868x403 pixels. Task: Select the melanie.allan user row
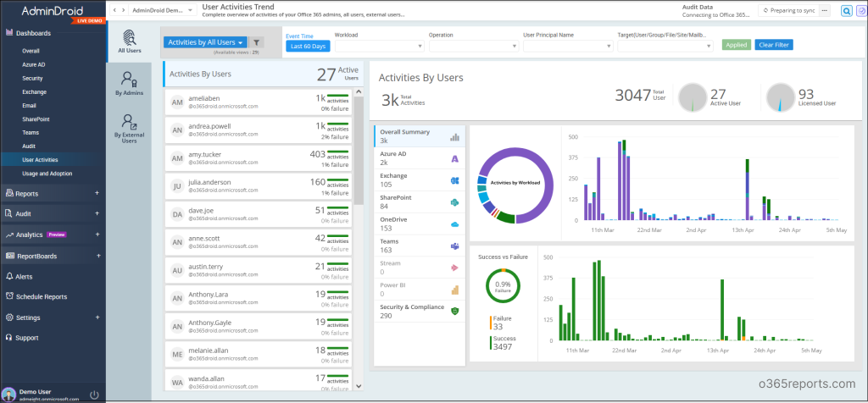click(x=259, y=355)
